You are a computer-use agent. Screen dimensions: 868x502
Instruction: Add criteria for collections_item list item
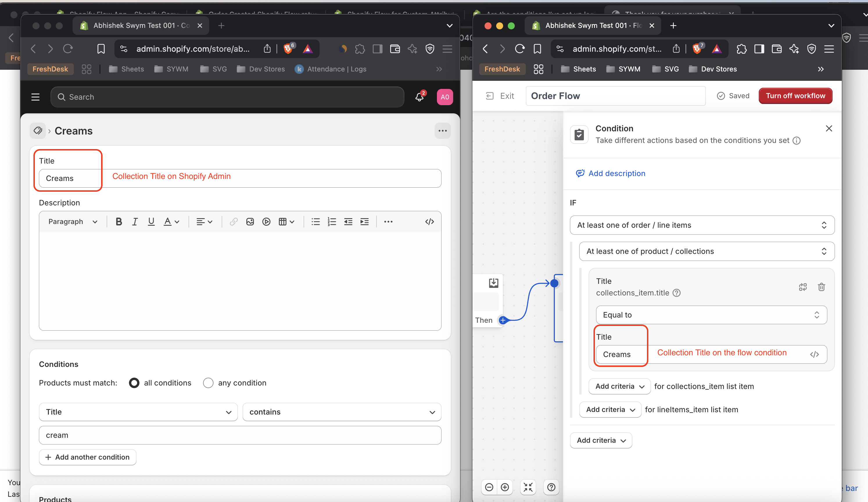point(620,386)
